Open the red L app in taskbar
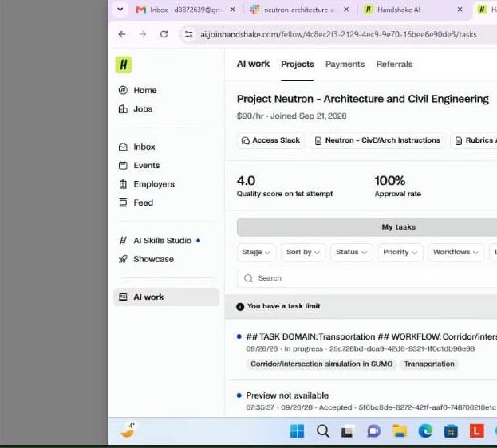The width and height of the screenshot is (497, 448). pyautogui.click(x=477, y=431)
